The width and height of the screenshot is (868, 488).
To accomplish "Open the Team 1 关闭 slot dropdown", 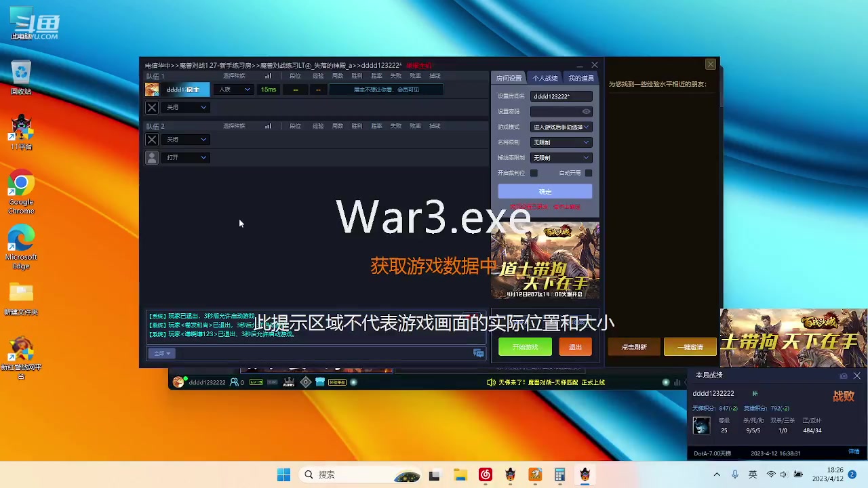I will coord(186,107).
